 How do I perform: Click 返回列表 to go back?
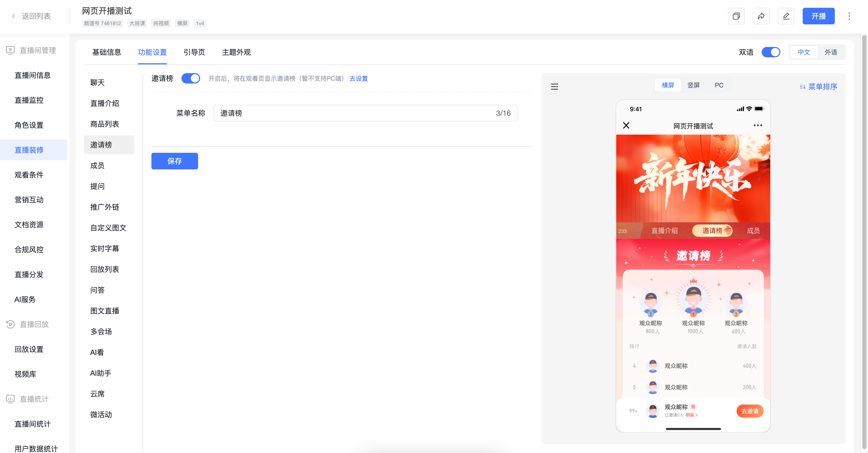coord(36,16)
